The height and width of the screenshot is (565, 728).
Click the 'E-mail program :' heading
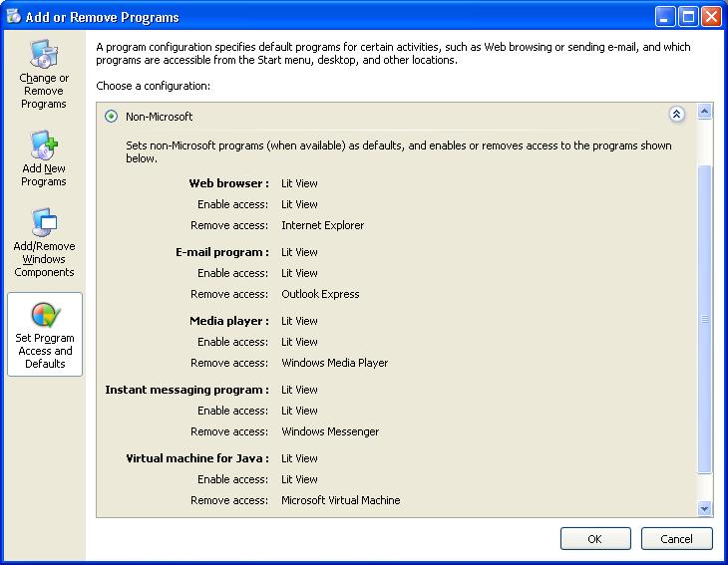(222, 252)
